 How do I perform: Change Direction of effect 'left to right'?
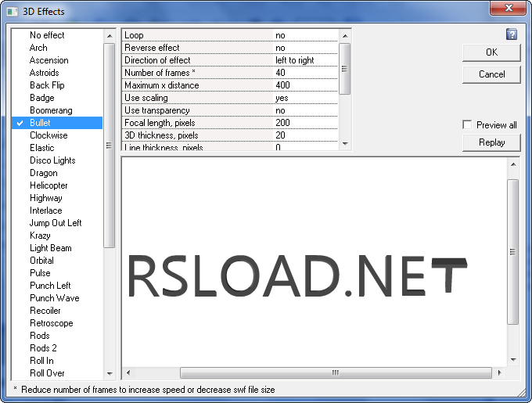point(305,60)
